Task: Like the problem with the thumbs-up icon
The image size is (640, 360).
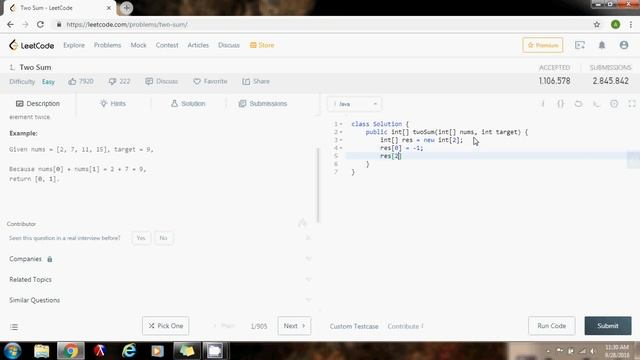Action: pyautogui.click(x=72, y=81)
